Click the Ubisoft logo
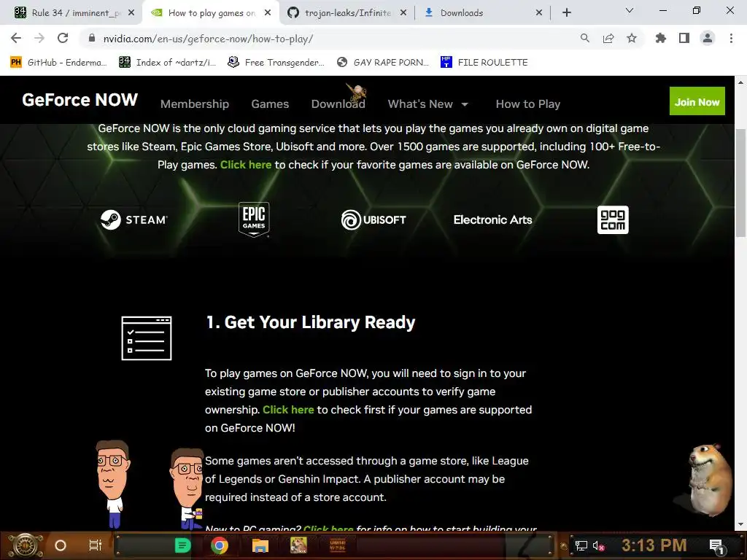This screenshot has height=560, width=747. click(x=373, y=219)
